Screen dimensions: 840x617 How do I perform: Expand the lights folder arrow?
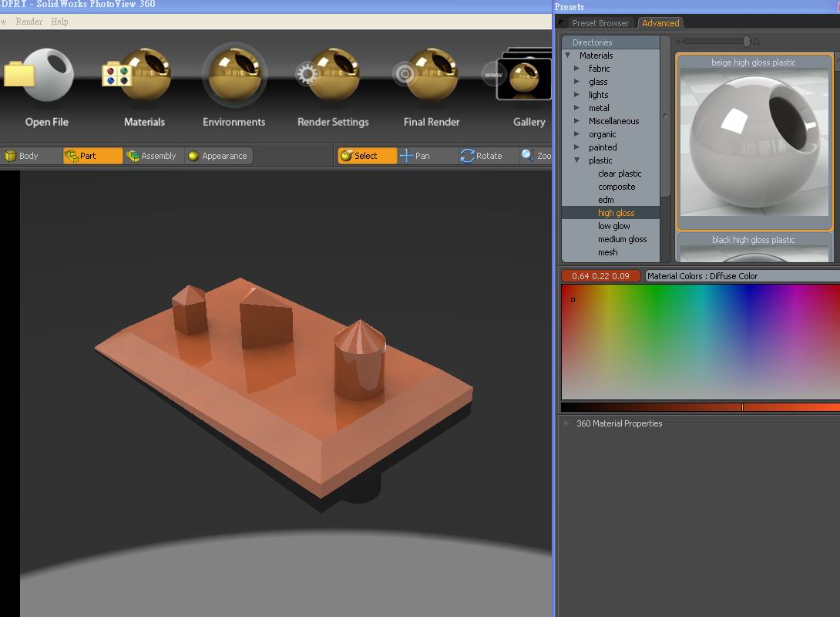click(577, 95)
